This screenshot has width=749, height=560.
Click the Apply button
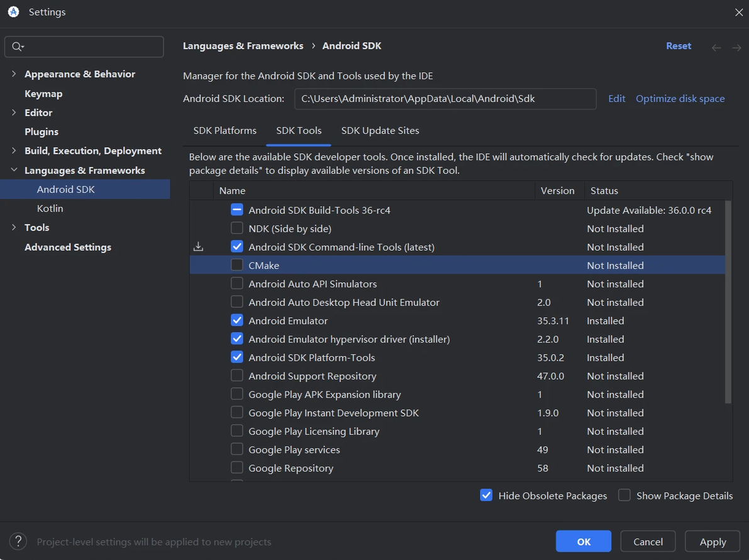[713, 541]
